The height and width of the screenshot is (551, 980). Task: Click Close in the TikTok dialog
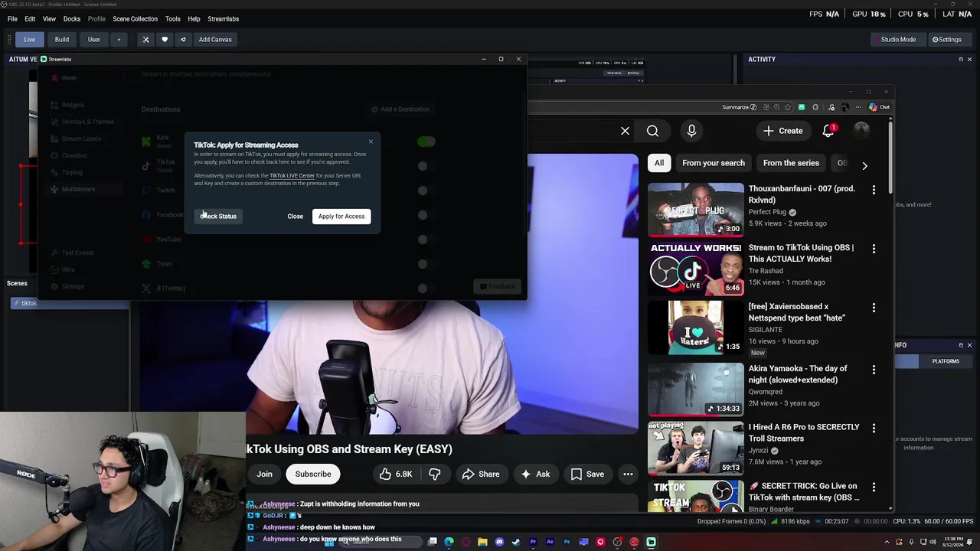point(296,217)
